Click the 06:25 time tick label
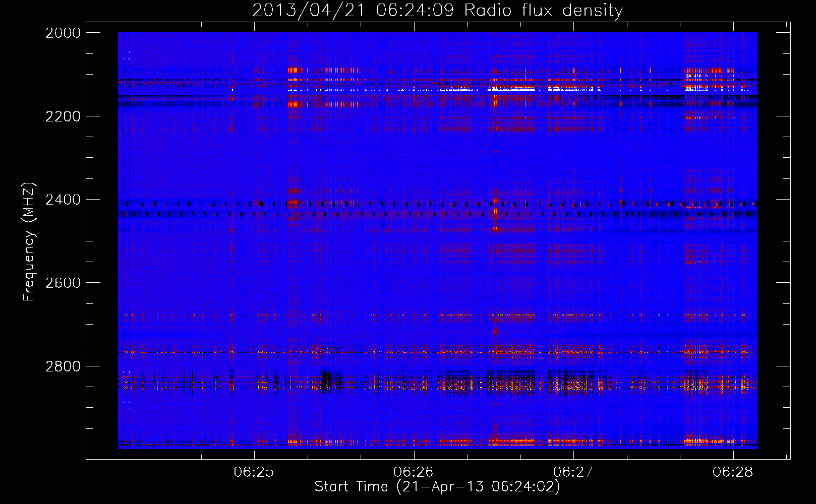 click(x=254, y=472)
